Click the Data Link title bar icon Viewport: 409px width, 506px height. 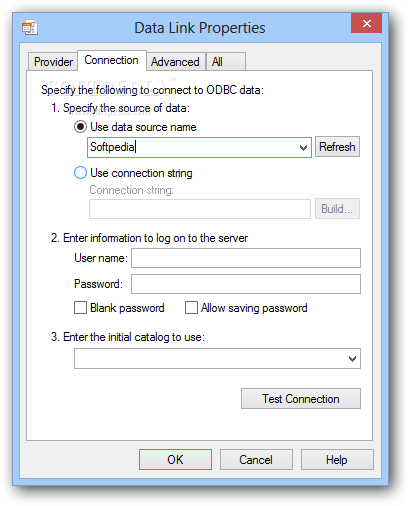30,27
